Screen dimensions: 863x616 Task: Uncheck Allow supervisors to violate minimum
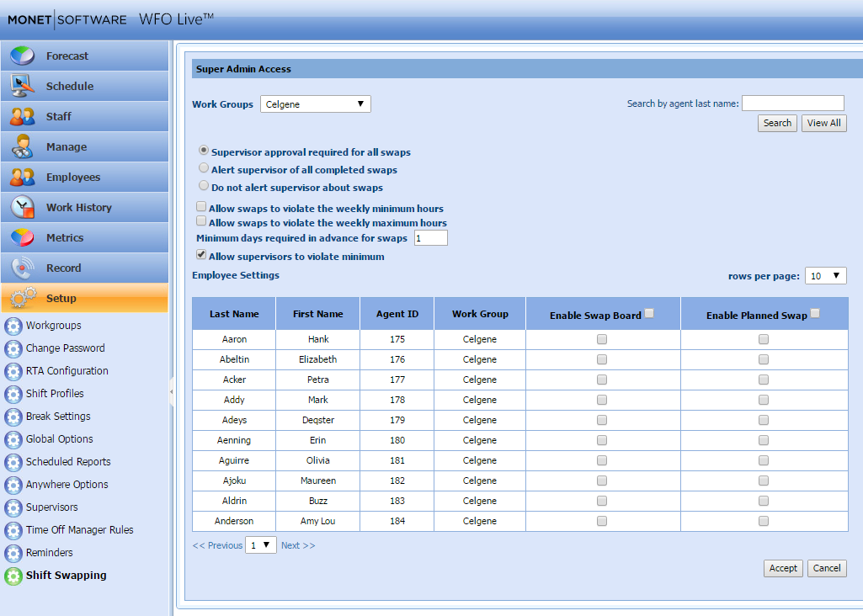click(201, 255)
